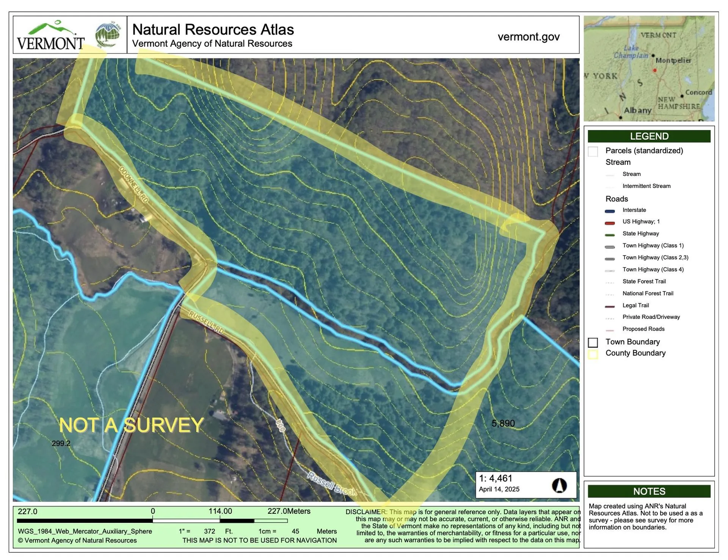Click the Interstate road legend symbol

(609, 211)
